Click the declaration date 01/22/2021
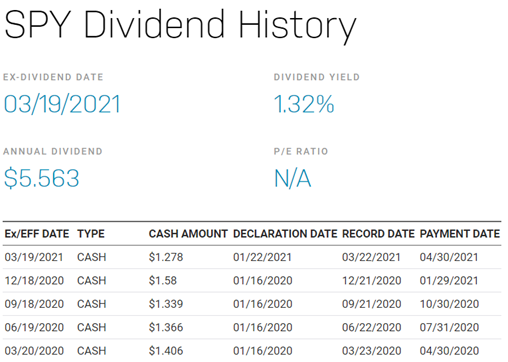This screenshot has width=508, height=362. 263,257
